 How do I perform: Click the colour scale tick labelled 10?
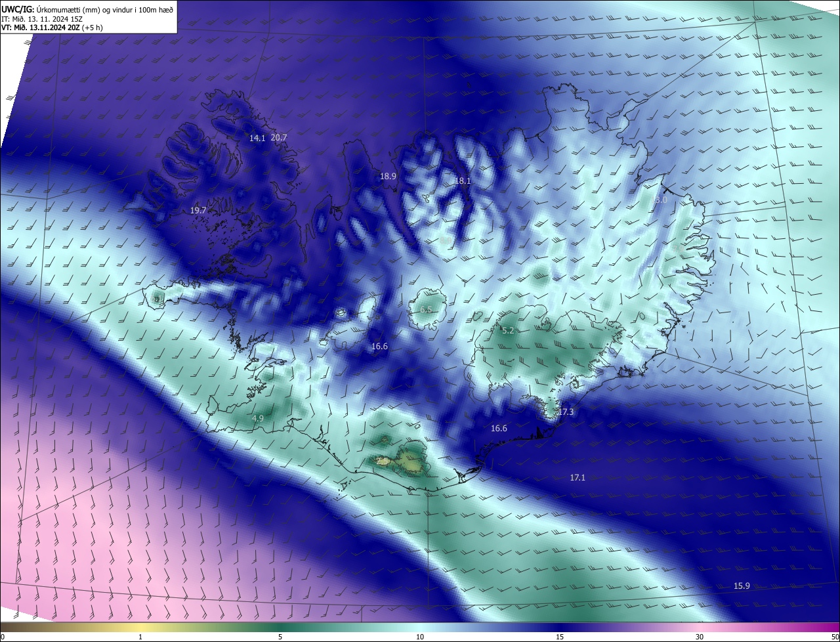[x=420, y=637]
